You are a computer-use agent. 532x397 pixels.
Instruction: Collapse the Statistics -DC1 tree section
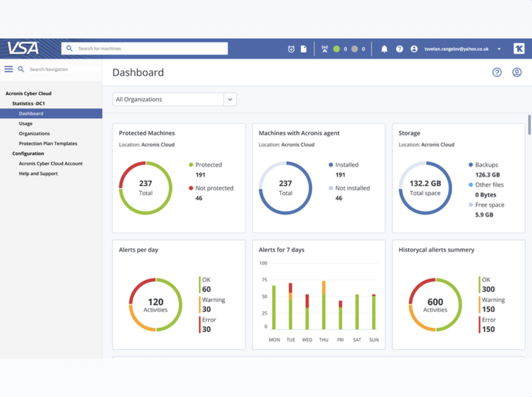click(28, 103)
